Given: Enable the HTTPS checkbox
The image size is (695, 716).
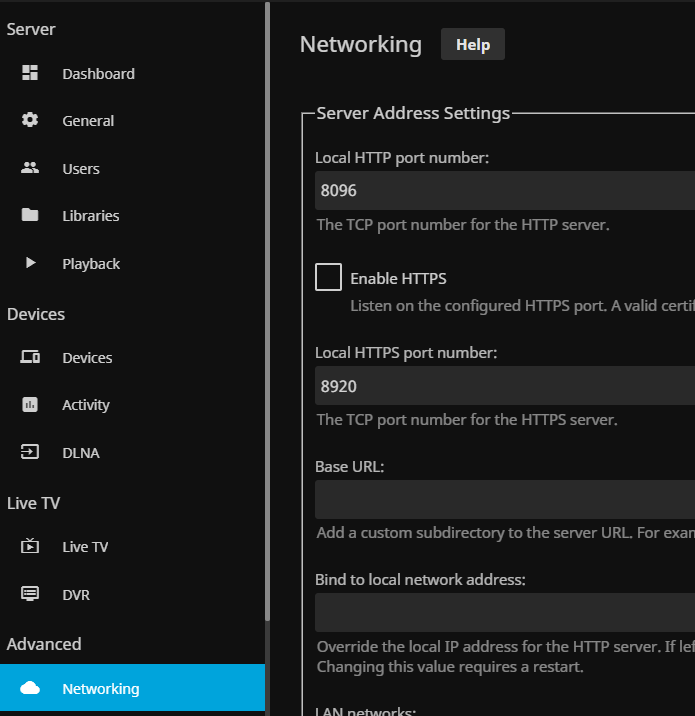Looking at the screenshot, I should point(328,277).
